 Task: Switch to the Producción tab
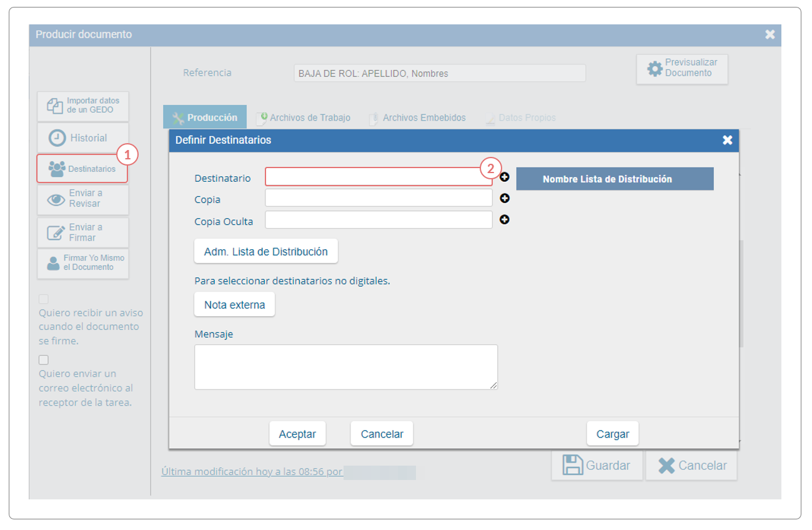[205, 117]
